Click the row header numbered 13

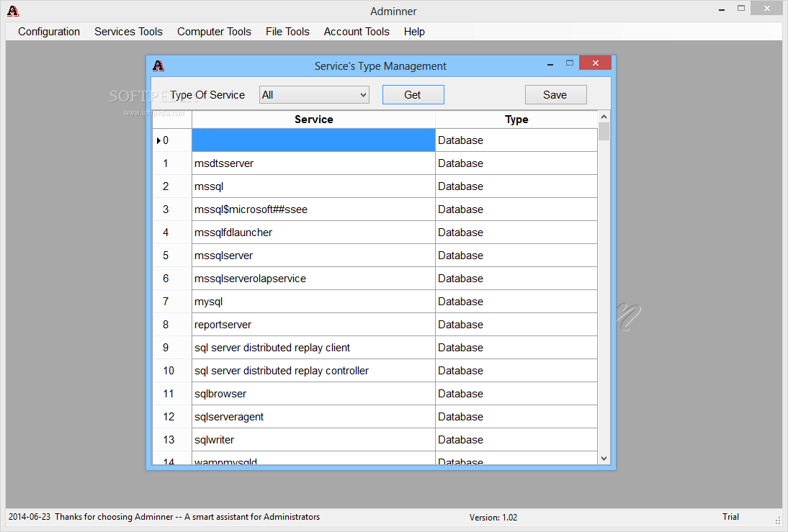(x=172, y=440)
